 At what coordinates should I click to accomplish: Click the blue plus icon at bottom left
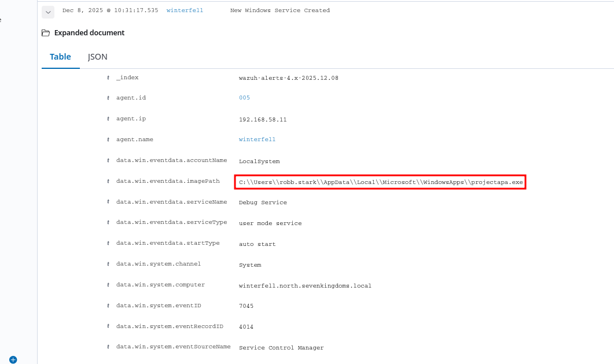[x=13, y=359]
